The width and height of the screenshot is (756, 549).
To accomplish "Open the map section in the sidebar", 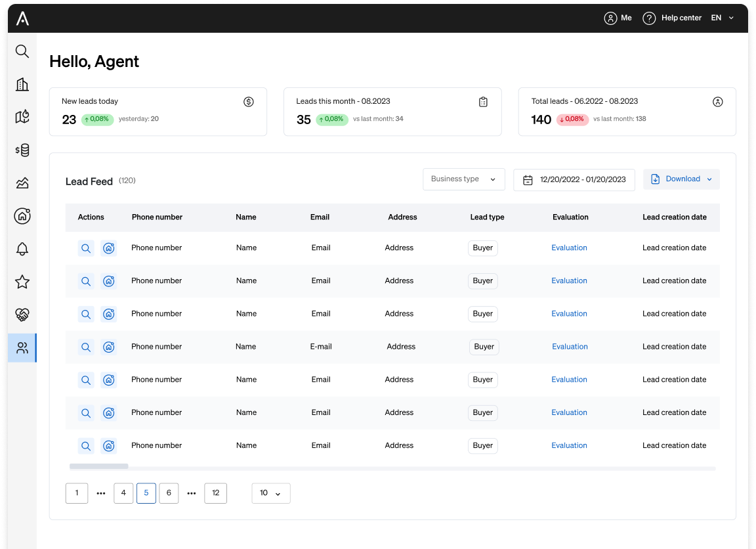I will click(x=22, y=117).
